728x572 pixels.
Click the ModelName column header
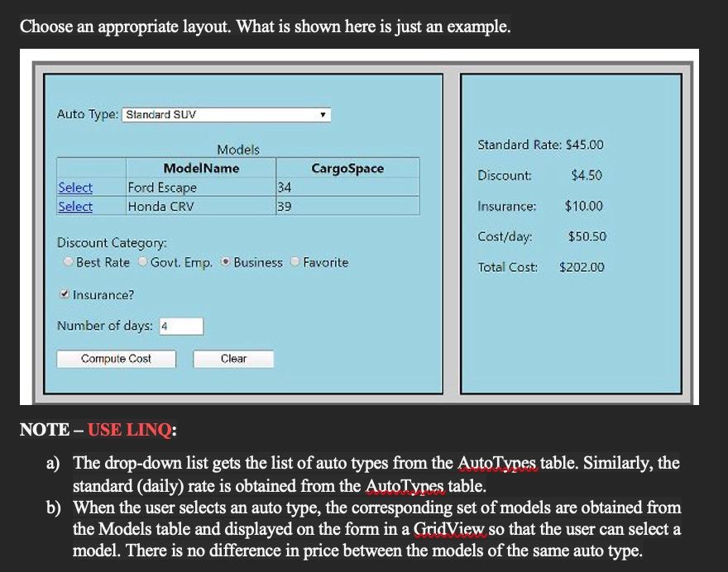click(x=204, y=169)
